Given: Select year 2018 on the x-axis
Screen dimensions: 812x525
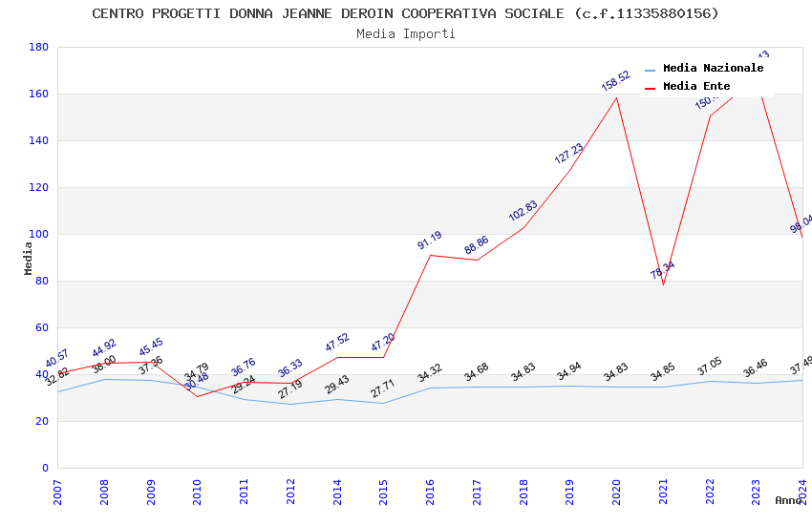Looking at the screenshot, I should (x=524, y=492).
